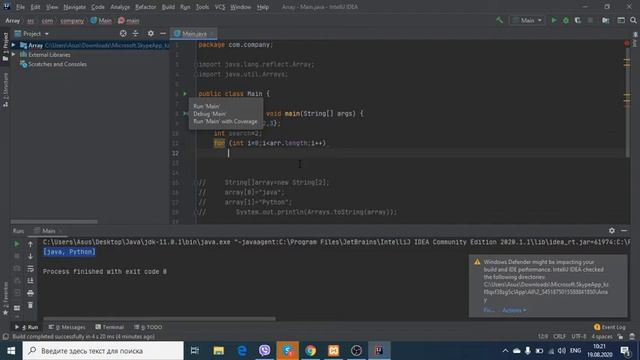Expand External Libraries node

13,55
